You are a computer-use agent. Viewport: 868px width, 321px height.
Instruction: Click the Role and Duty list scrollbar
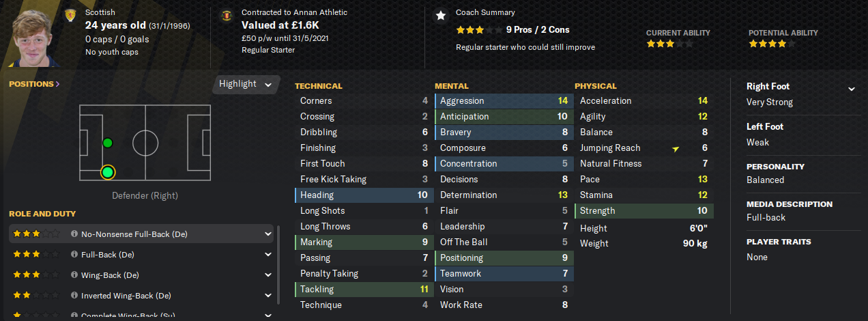[279, 265]
